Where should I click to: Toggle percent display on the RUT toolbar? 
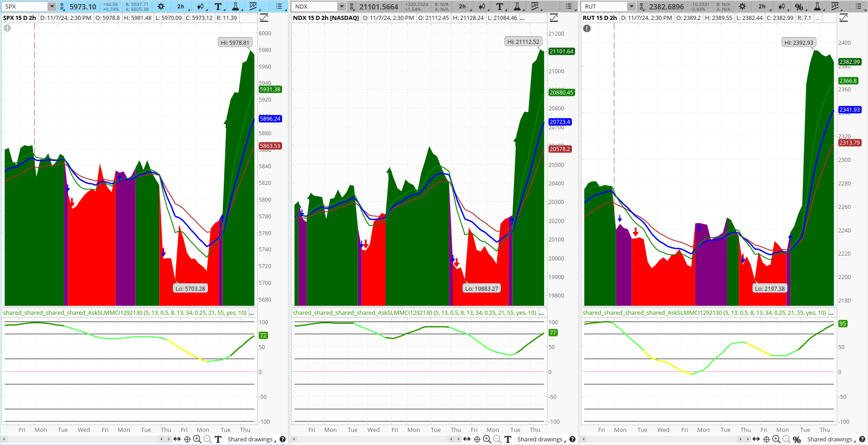tap(799, 7)
